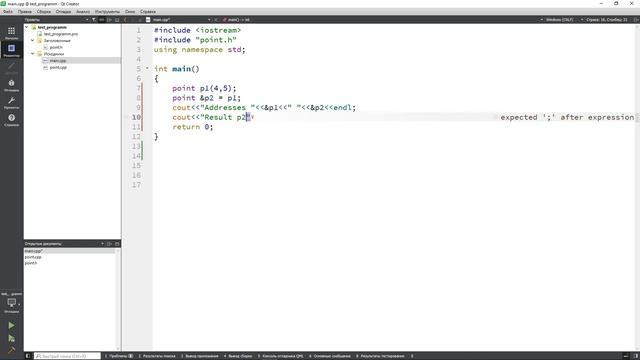Show the 1 Проблемы output pane
The width and height of the screenshot is (640, 360).
click(119, 356)
